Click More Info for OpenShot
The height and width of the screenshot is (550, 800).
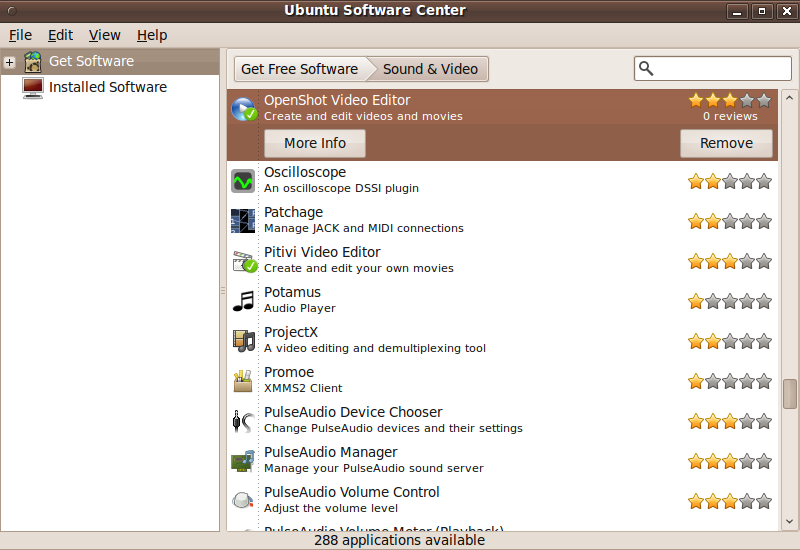point(314,143)
